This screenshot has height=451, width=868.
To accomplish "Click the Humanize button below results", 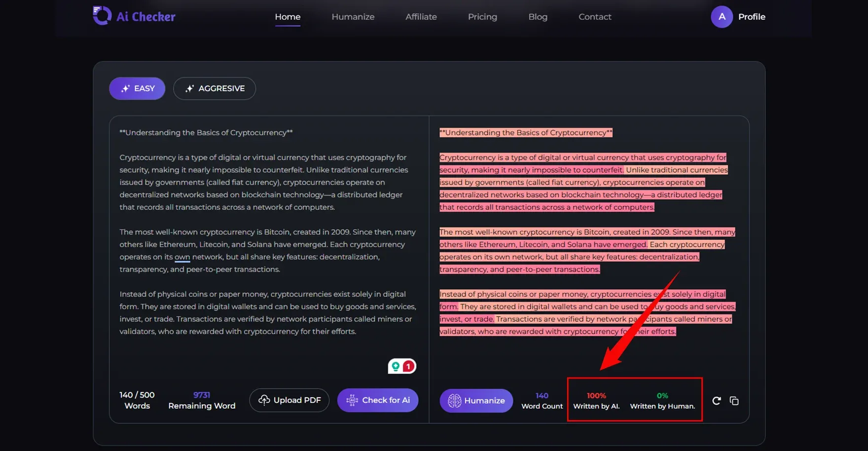I will (476, 401).
